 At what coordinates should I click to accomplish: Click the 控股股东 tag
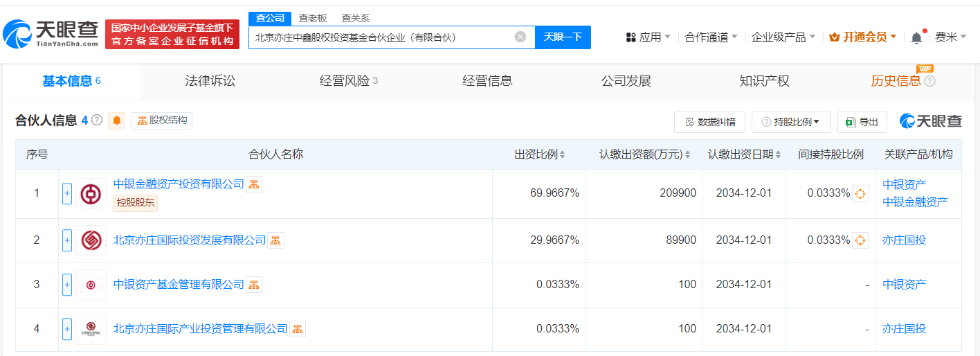click(x=136, y=203)
